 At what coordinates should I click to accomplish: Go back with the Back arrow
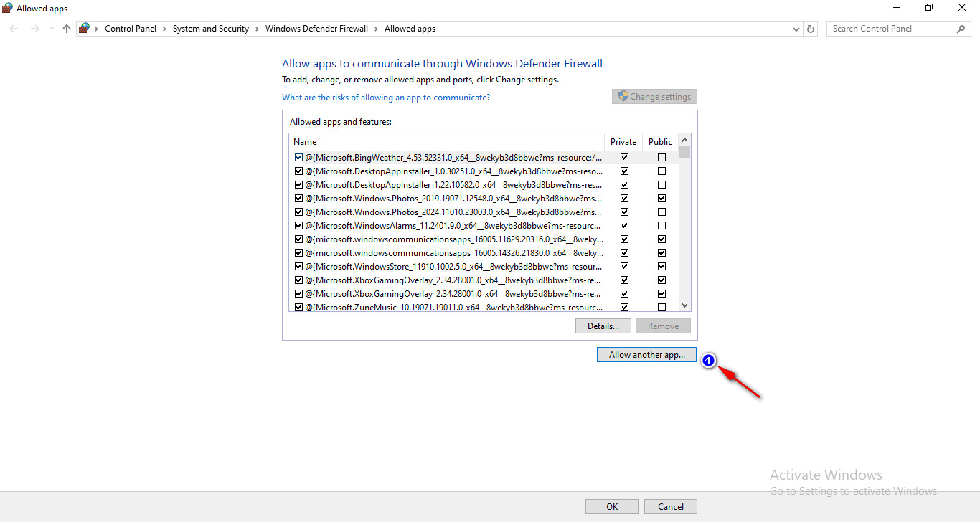point(14,29)
